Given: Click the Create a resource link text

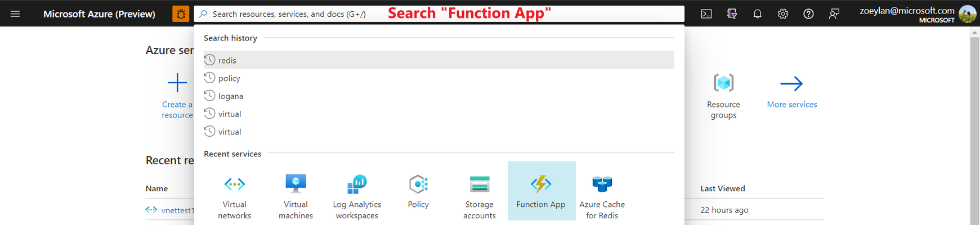Looking at the screenshot, I should pyautogui.click(x=177, y=110).
